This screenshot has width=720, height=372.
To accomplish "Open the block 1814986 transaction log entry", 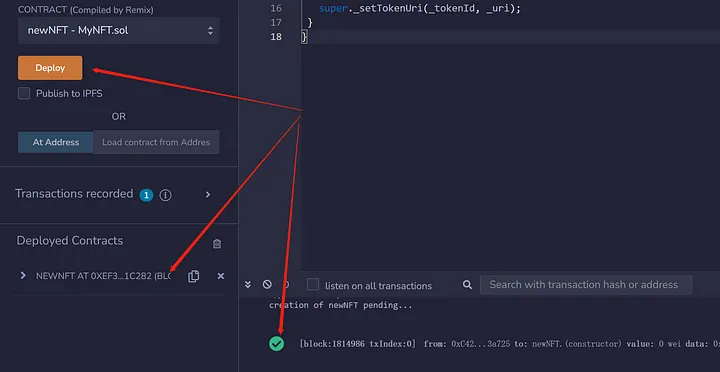I will point(510,344).
